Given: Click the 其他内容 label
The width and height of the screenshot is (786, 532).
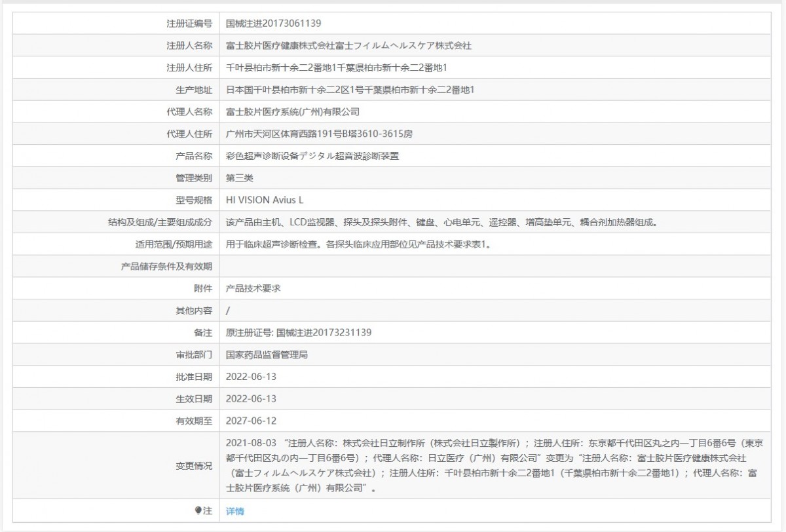Looking at the screenshot, I should pos(194,311).
